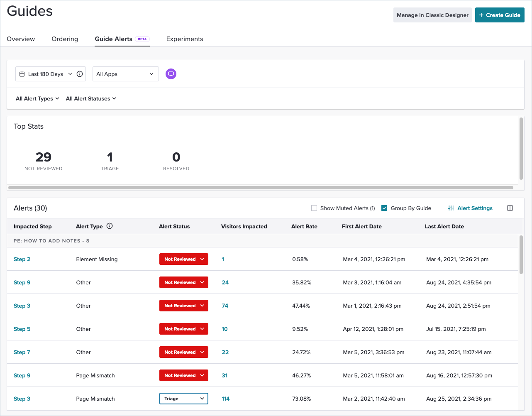Click the Top Stats vertical scrollbar
The height and width of the screenshot is (416, 532).
coord(521,149)
